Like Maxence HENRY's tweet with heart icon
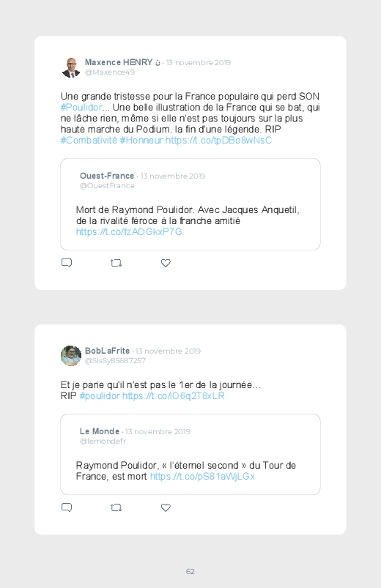This screenshot has width=381, height=588. pos(166,264)
